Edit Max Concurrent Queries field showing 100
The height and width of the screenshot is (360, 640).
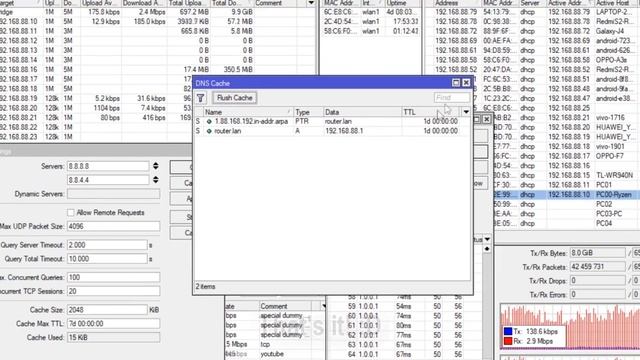coord(113,278)
